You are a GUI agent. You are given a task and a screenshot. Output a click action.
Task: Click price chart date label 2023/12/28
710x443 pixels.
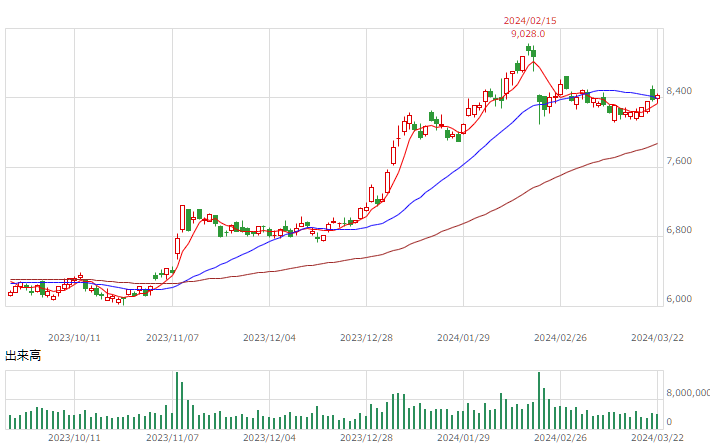point(366,338)
